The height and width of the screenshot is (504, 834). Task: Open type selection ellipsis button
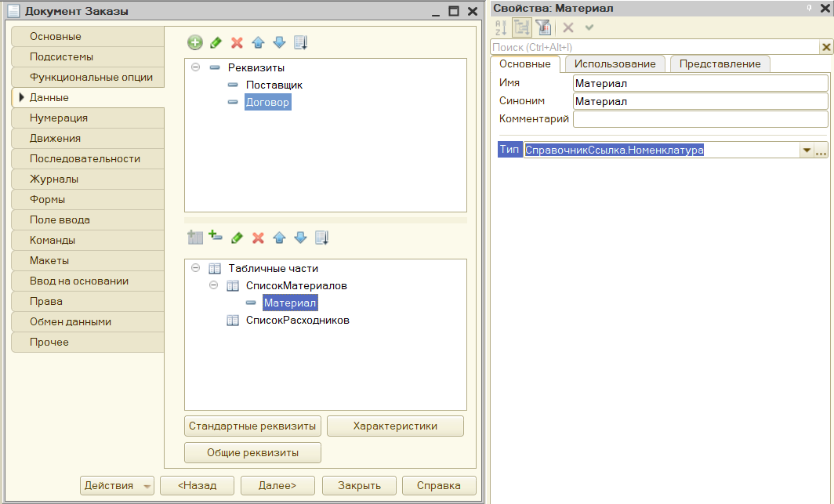[821, 150]
